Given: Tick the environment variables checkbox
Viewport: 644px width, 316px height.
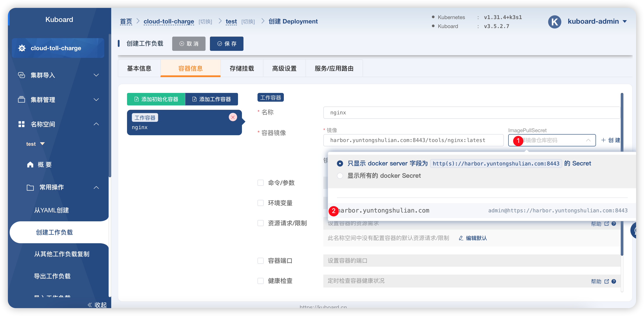Looking at the screenshot, I should pyautogui.click(x=261, y=203).
